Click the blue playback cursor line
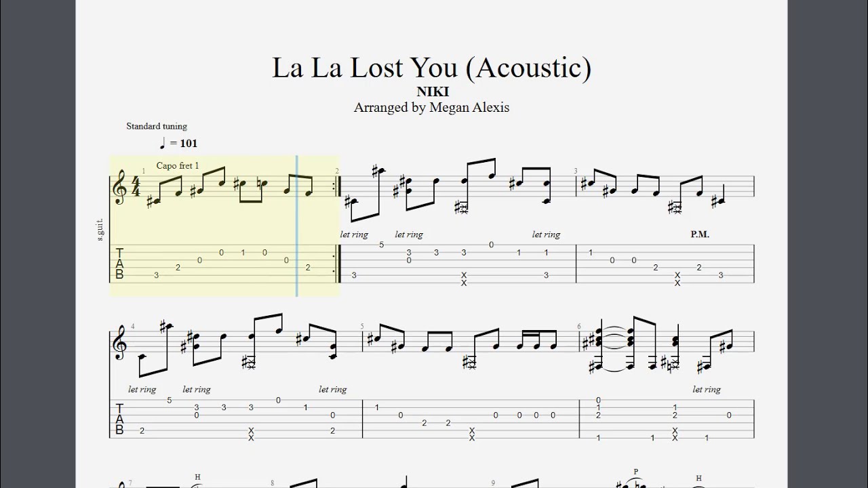The width and height of the screenshot is (868, 488). [x=296, y=226]
